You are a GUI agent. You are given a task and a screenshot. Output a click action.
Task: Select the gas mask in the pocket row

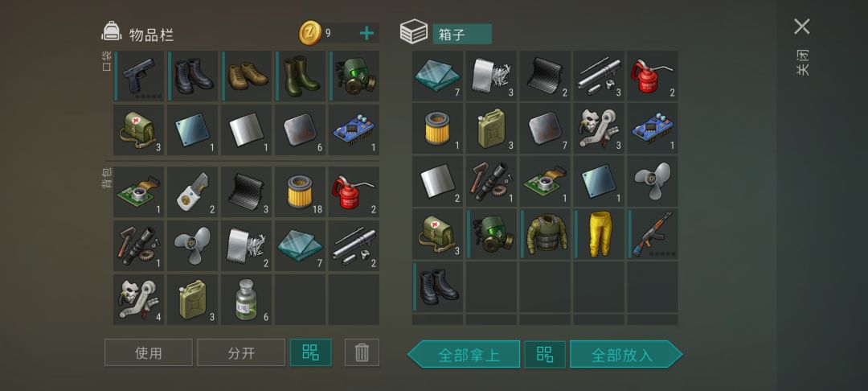click(x=354, y=76)
